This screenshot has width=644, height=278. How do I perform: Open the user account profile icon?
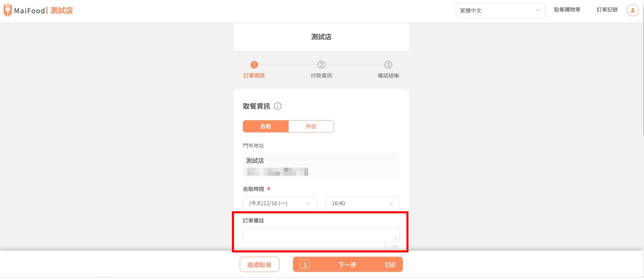632,10
